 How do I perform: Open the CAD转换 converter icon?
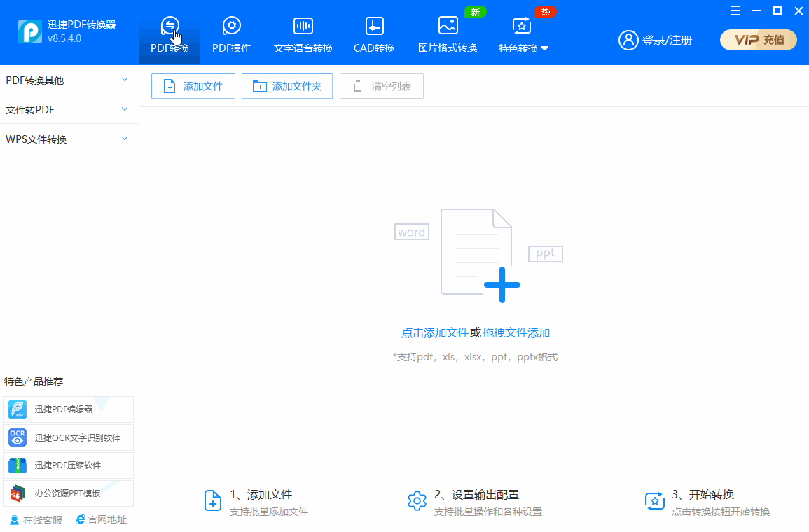point(373,26)
